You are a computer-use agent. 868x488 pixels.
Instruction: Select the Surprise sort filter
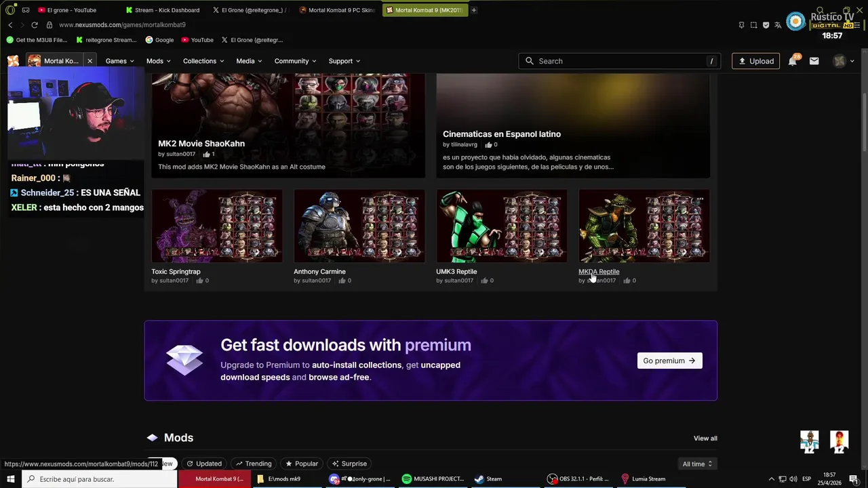point(349,464)
